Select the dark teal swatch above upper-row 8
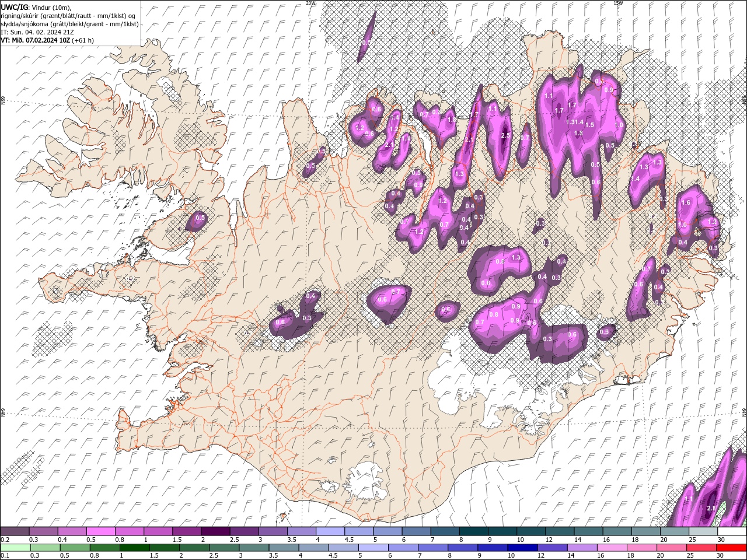747x560 pixels. pos(474,531)
